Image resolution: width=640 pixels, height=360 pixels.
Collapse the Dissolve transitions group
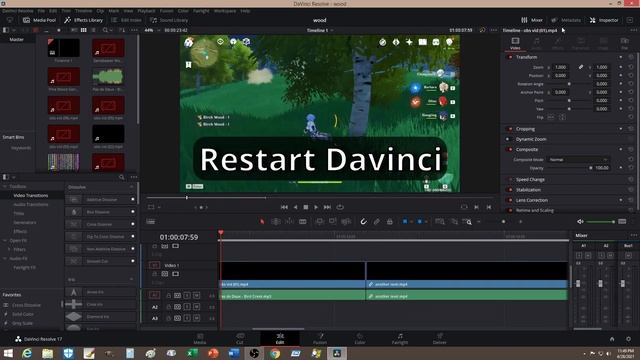point(131,187)
